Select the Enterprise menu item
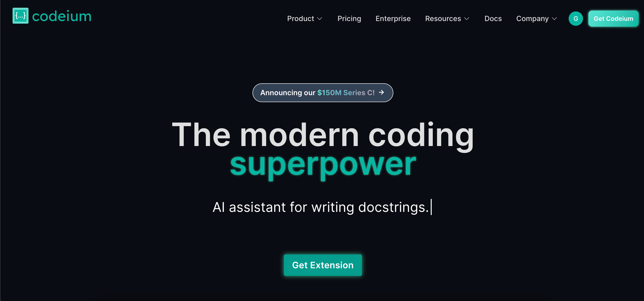This screenshot has height=301, width=644. coord(393,18)
